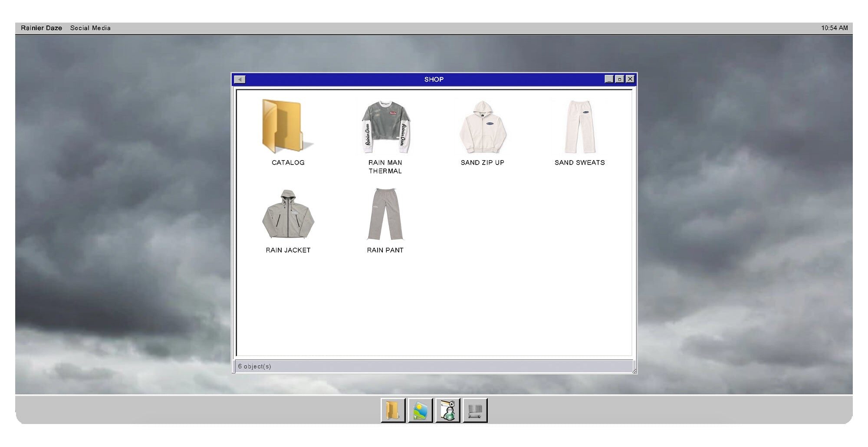Pick the Rain Jacket product image
Viewport: 868px width, 447px height.
coord(288,214)
